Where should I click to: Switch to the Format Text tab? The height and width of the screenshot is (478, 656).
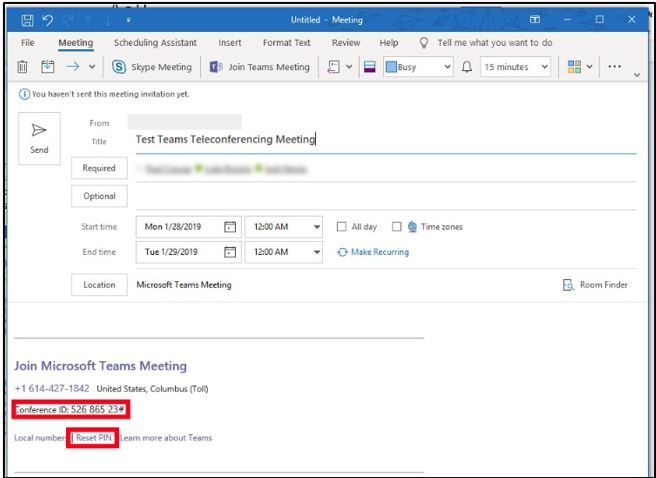pos(286,43)
